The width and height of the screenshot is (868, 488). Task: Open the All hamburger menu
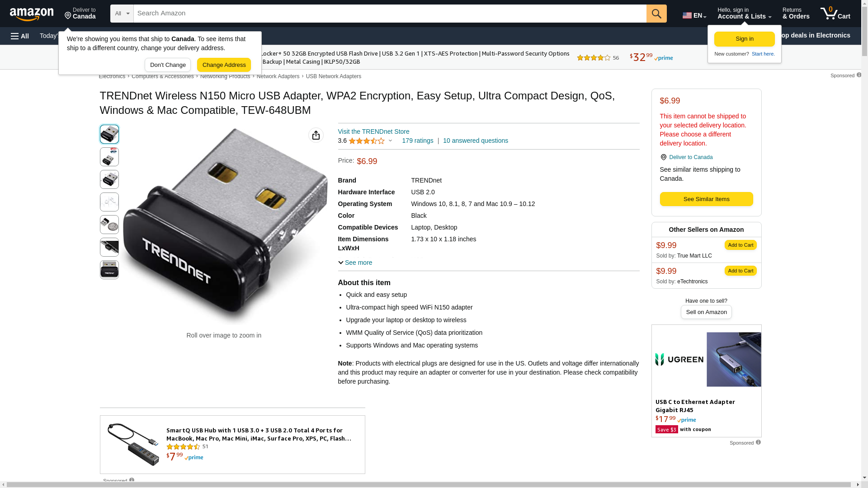20,36
